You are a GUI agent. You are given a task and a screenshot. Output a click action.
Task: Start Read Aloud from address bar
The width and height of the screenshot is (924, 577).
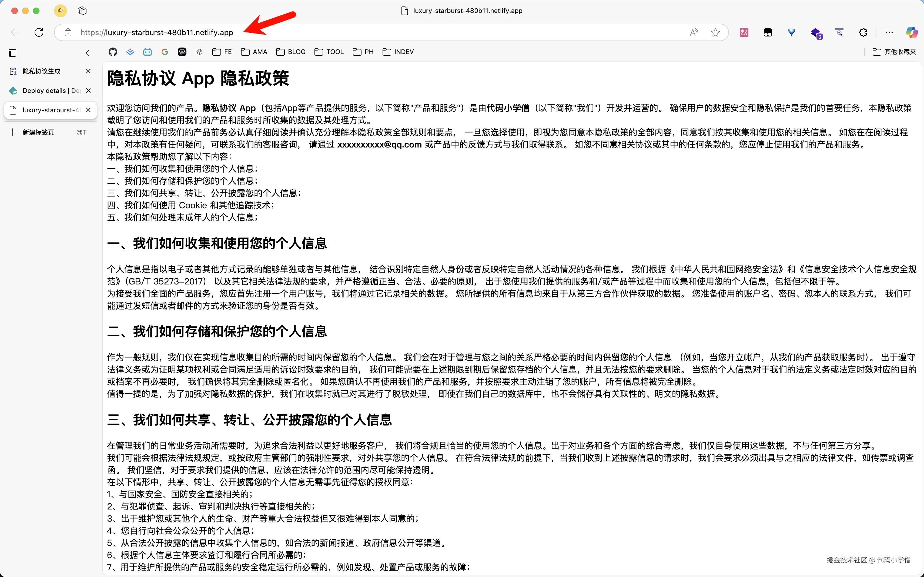coord(694,32)
